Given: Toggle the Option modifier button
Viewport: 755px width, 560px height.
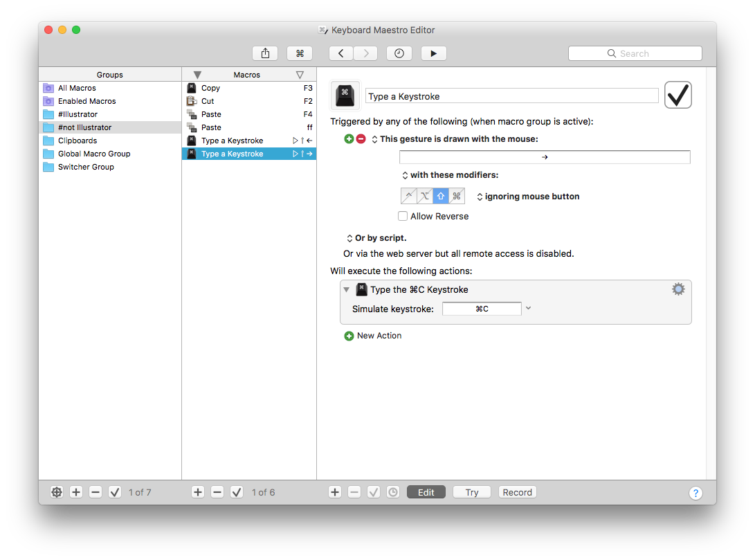Looking at the screenshot, I should [x=425, y=196].
